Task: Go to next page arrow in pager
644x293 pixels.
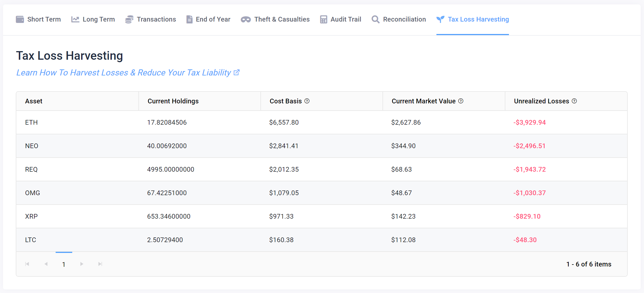Action: pos(82,264)
